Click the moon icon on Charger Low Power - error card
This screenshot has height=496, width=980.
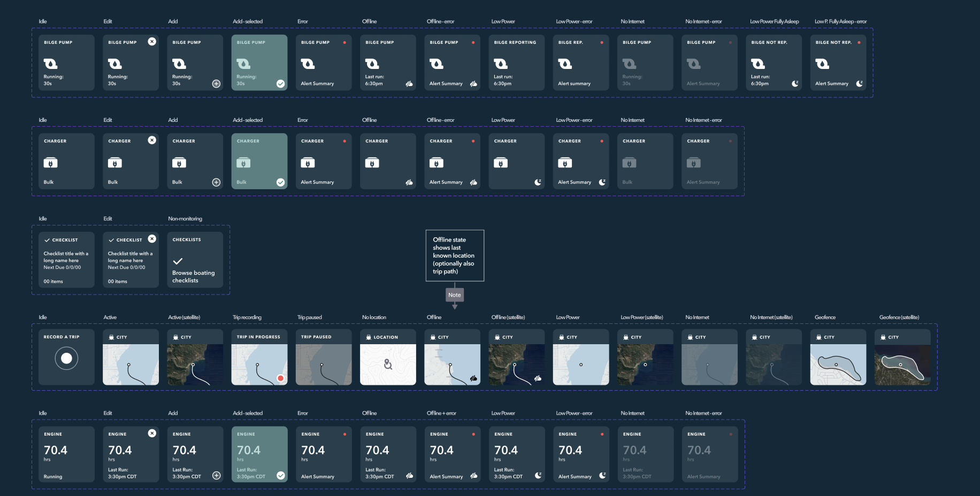[602, 182]
